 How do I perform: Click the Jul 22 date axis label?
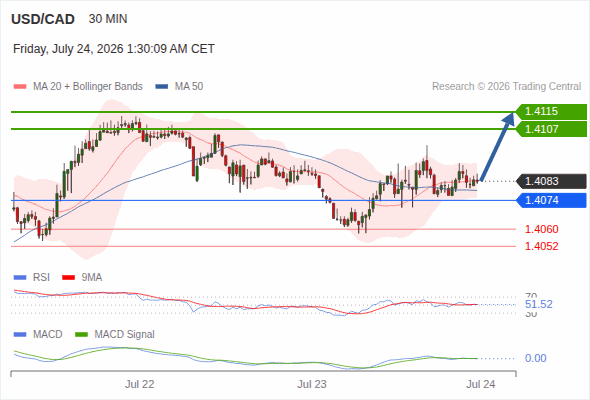coord(140,384)
